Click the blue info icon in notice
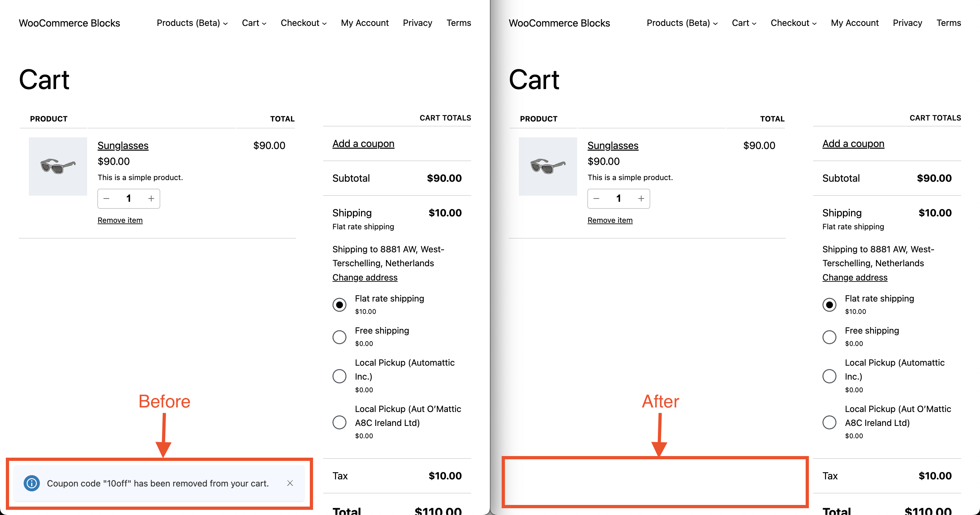The width and height of the screenshot is (980, 515). pos(31,483)
